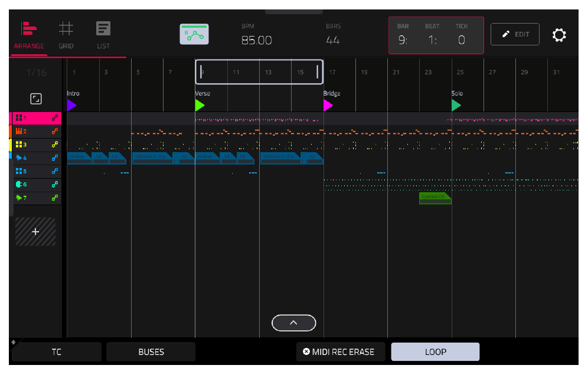The image size is (588, 375).
Task: Select track 6 plugin icon
Action: coord(19,185)
